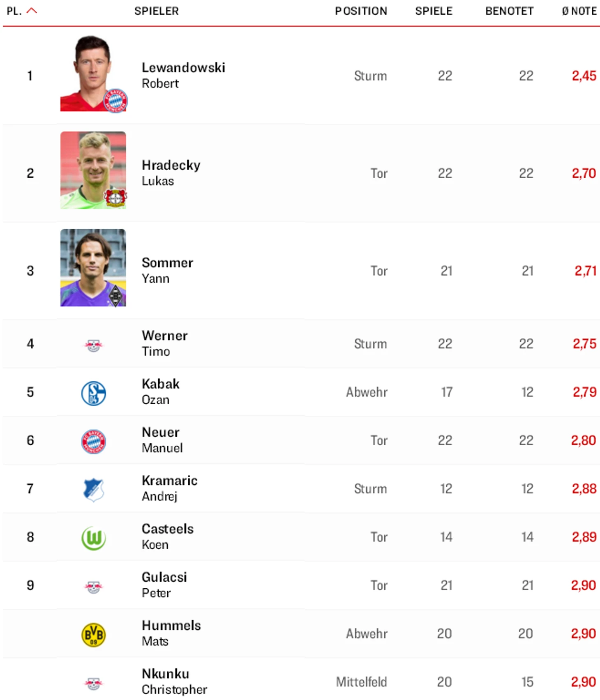This screenshot has height=700, width=600.
Task: Toggle sort order with the PL. arrow
Action: pos(32,11)
